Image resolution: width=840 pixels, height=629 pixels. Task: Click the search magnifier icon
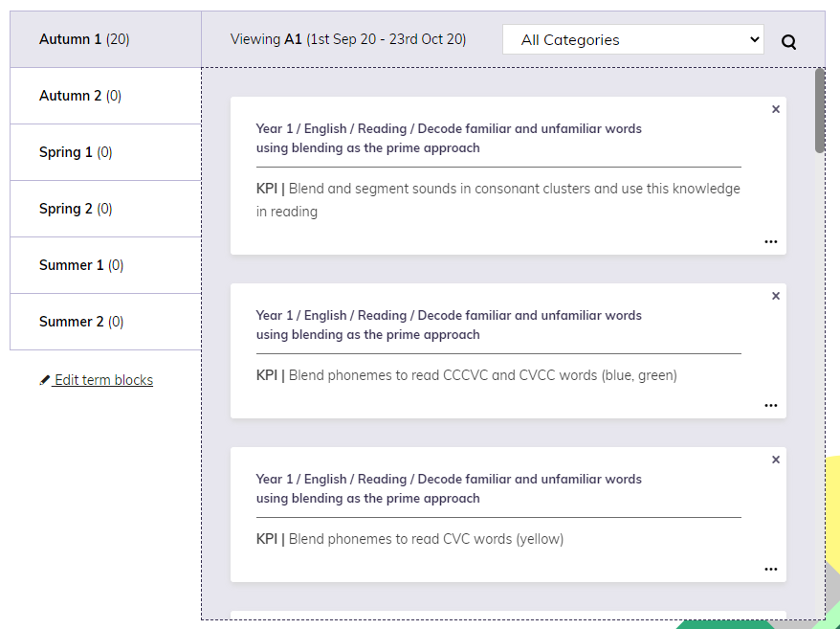(x=788, y=42)
